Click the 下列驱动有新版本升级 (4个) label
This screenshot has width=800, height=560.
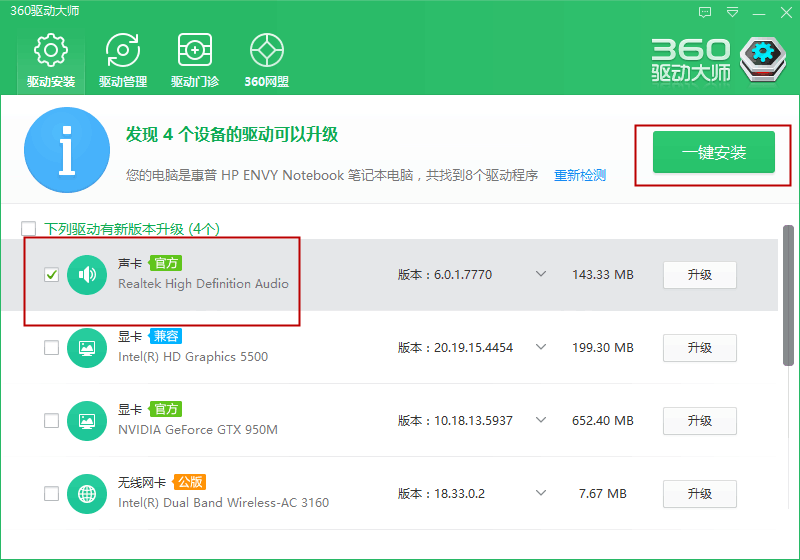(132, 229)
